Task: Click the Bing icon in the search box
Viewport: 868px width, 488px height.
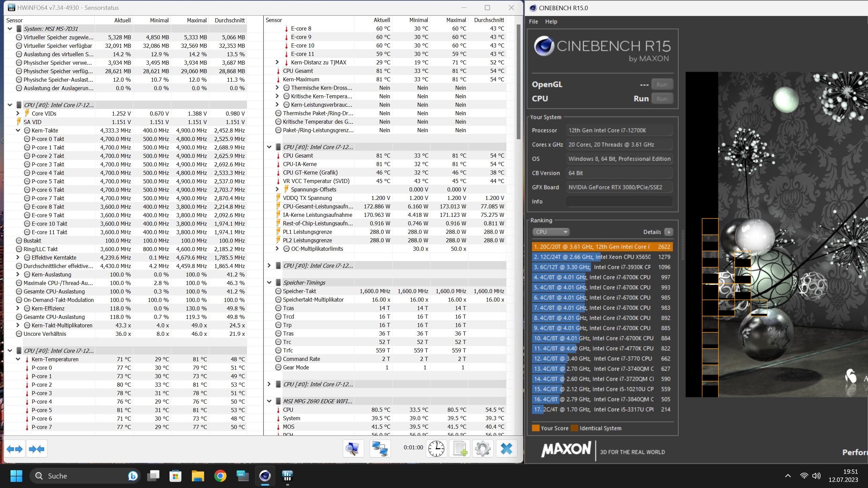Action: point(133,476)
